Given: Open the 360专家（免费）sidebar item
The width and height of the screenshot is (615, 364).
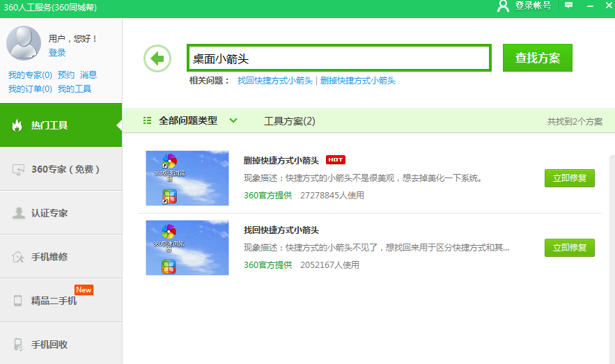Looking at the screenshot, I should [x=61, y=169].
